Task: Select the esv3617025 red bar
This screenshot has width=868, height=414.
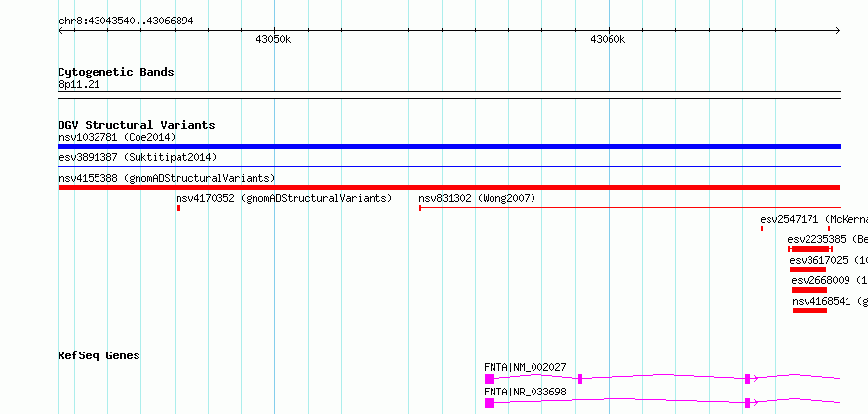Action: click(809, 269)
